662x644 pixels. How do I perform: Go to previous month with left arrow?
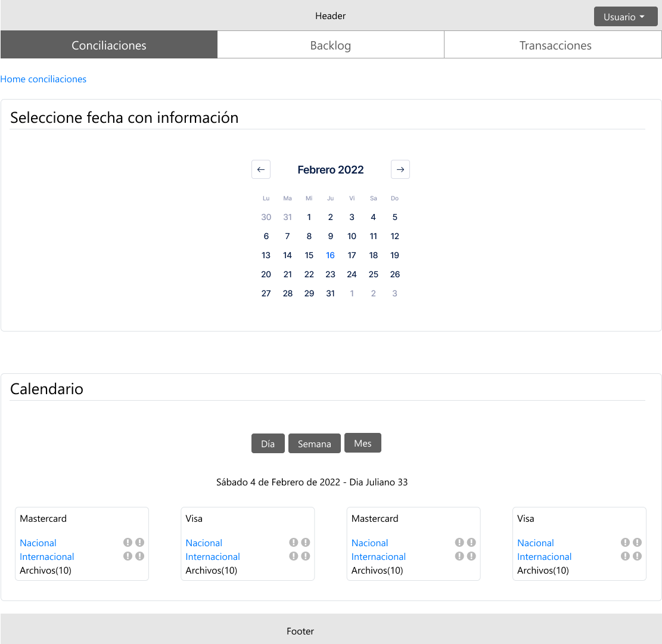[261, 169]
